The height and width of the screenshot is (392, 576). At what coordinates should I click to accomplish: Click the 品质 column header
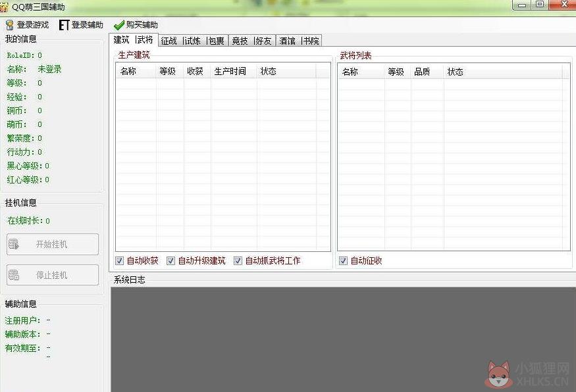tap(427, 72)
